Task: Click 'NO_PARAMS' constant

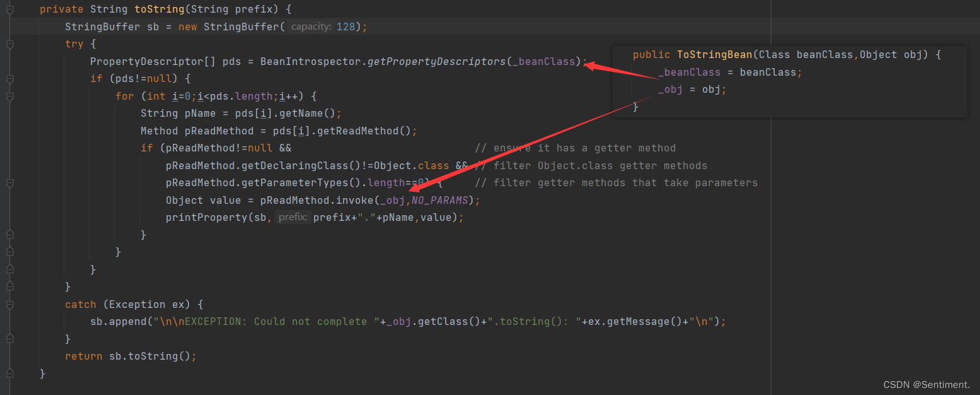Action: pyautogui.click(x=440, y=200)
